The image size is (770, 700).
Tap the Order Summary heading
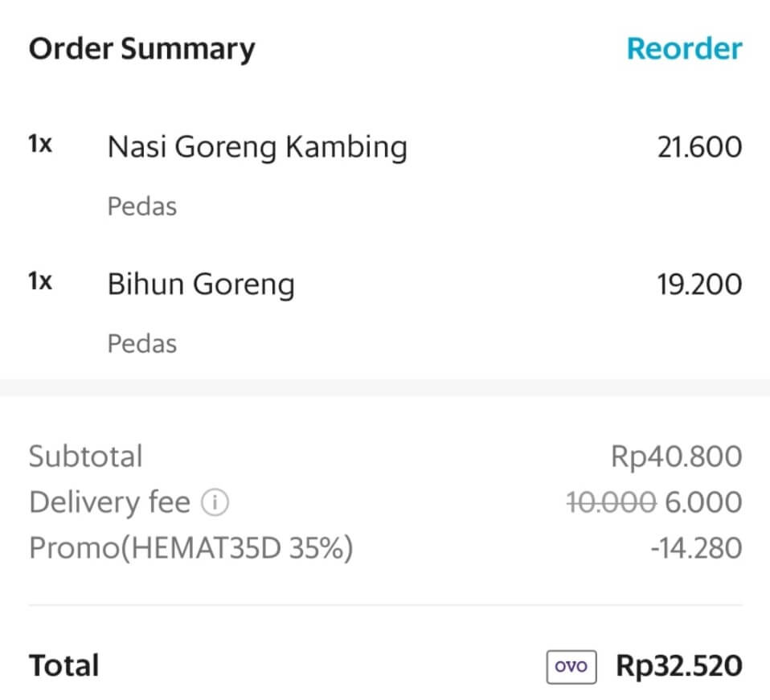142,50
